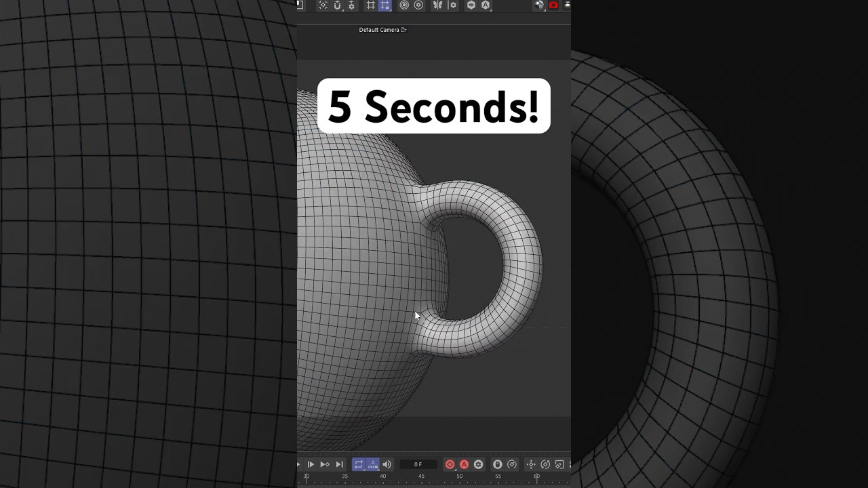The image size is (868, 488).
Task: Click frame 50 on timeline ruler
Action: pyautogui.click(x=459, y=476)
